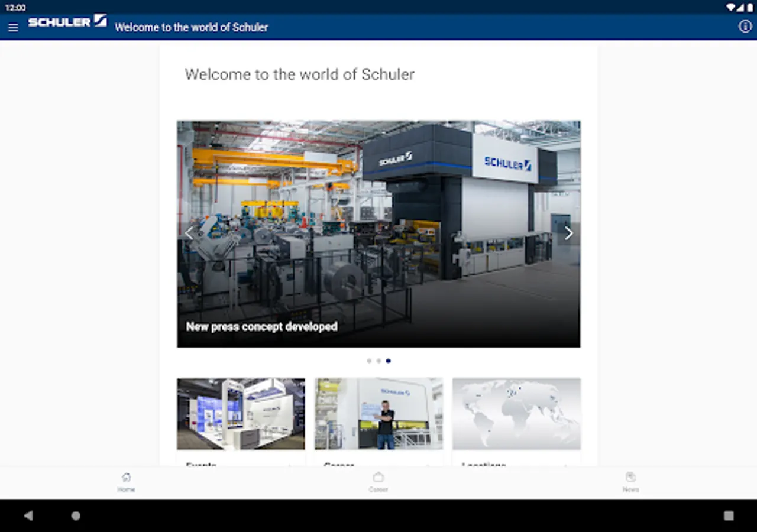
Task: Switch to the Career bottom tab
Action: click(x=378, y=482)
